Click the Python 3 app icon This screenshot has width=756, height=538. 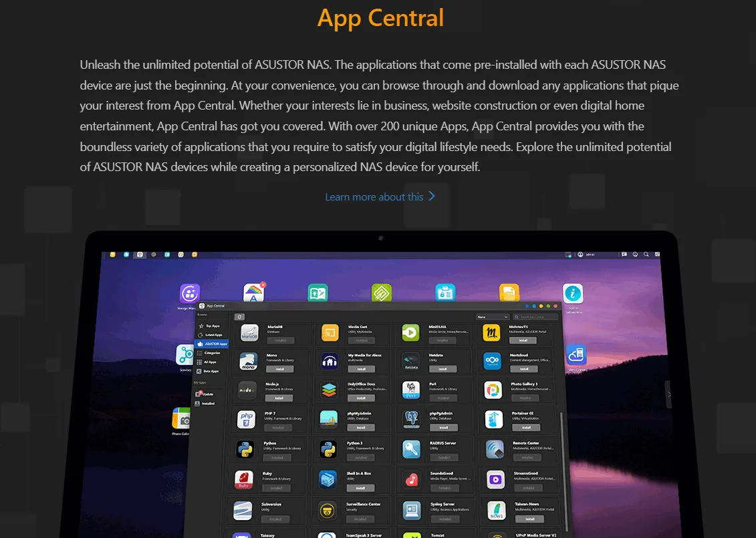pos(328,449)
